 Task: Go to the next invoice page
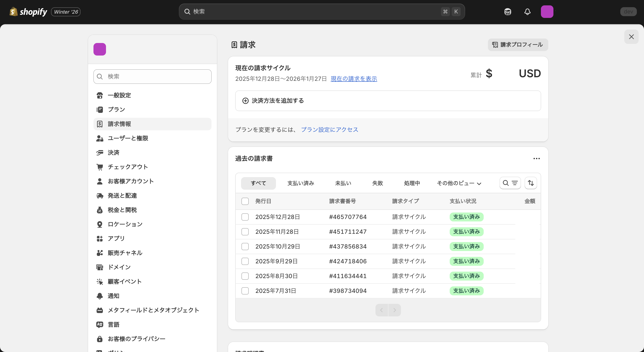click(394, 310)
